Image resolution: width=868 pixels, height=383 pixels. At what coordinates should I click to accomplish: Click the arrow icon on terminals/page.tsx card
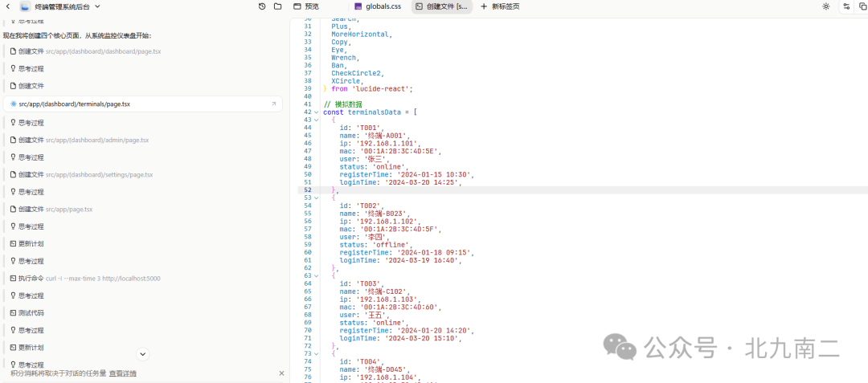[273, 104]
